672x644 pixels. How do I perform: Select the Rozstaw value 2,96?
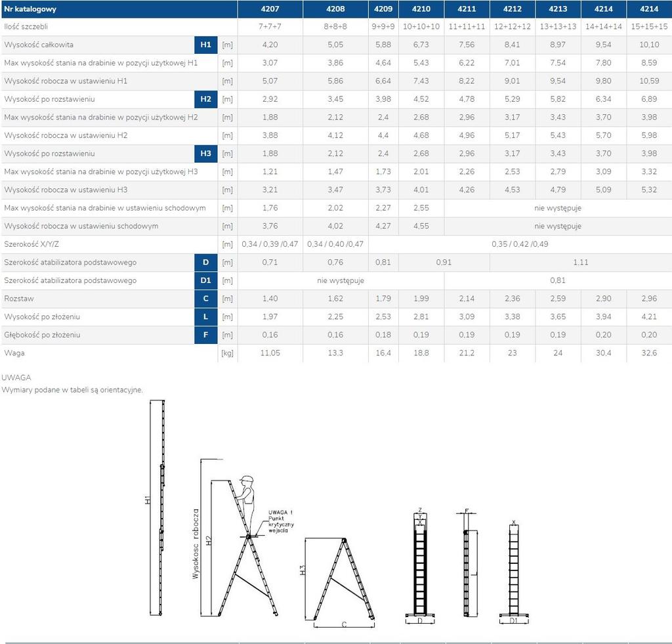(650, 298)
